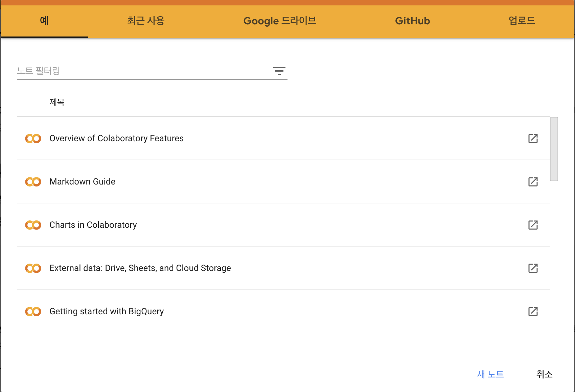
Task: Open Overview of Colaboratory Features in new tab icon
Action: 533,138
